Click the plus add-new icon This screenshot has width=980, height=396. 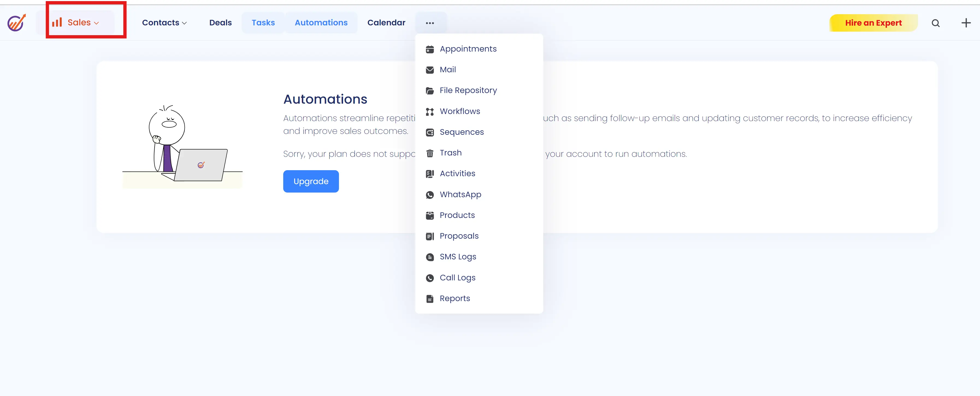pyautogui.click(x=966, y=23)
